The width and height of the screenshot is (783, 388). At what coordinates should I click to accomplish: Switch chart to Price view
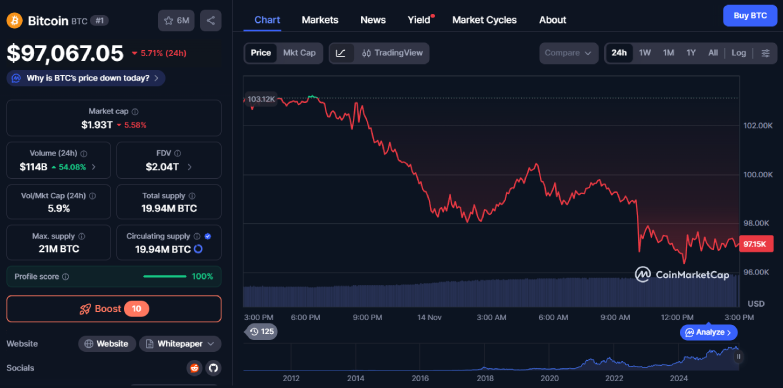point(261,53)
